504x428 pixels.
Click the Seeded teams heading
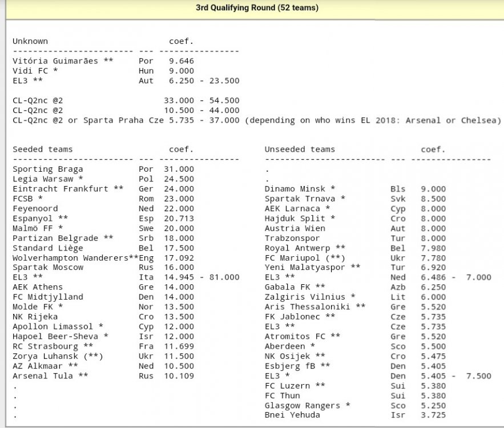[42, 150]
